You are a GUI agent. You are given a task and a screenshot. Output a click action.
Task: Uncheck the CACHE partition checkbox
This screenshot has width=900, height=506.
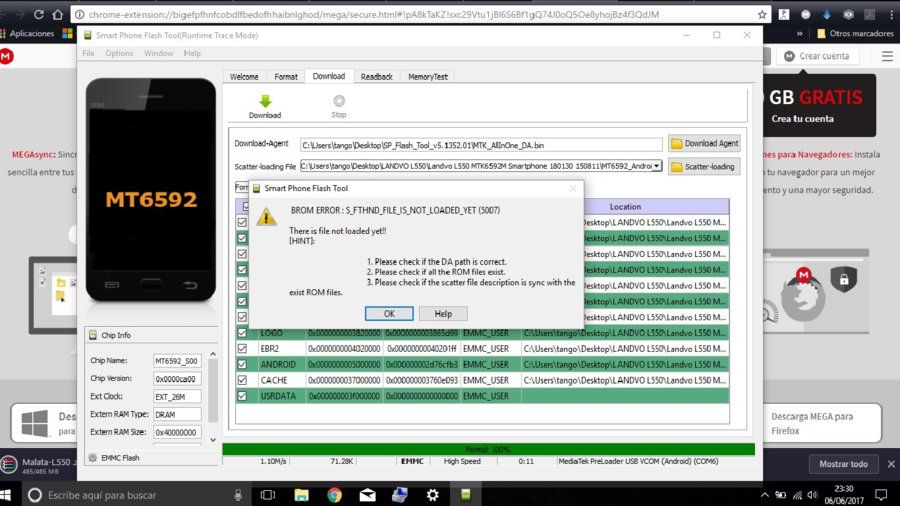pyautogui.click(x=242, y=380)
